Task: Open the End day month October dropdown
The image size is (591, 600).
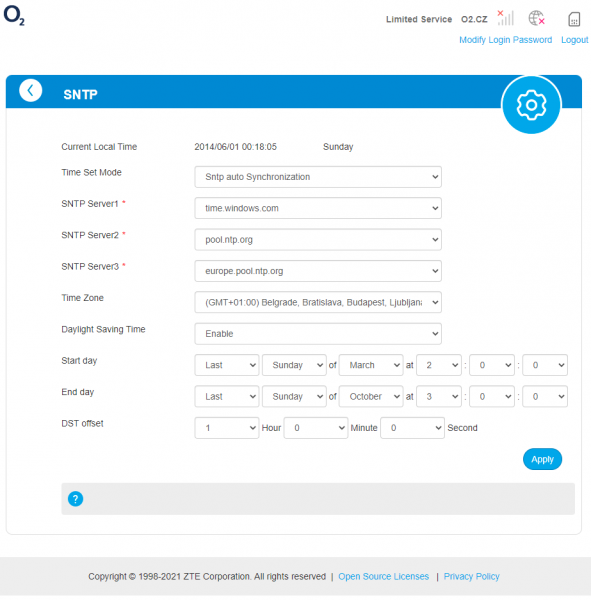Action: [x=371, y=396]
